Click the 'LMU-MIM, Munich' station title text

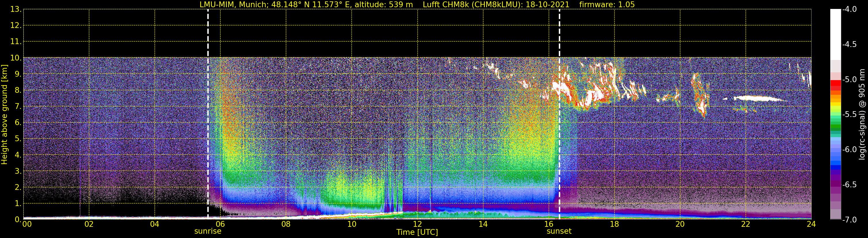coord(233,5)
